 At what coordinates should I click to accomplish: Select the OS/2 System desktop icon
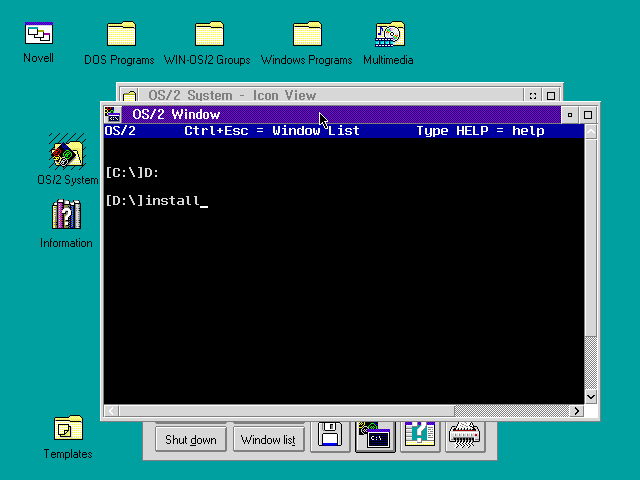tap(67, 152)
